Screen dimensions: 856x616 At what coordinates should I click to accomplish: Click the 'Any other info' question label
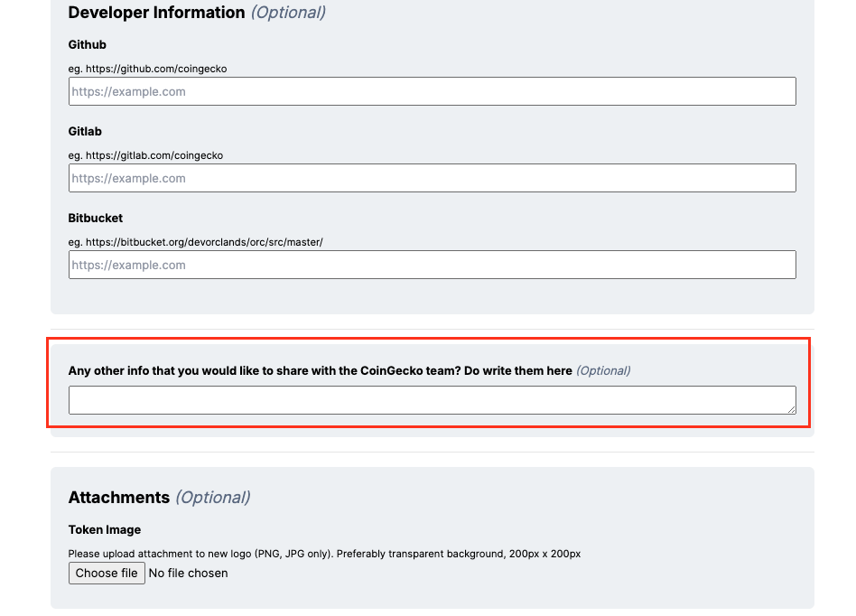coord(320,371)
